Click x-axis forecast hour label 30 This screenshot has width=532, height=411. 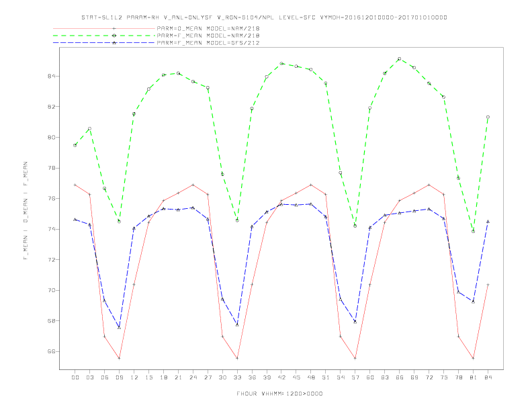click(x=222, y=377)
